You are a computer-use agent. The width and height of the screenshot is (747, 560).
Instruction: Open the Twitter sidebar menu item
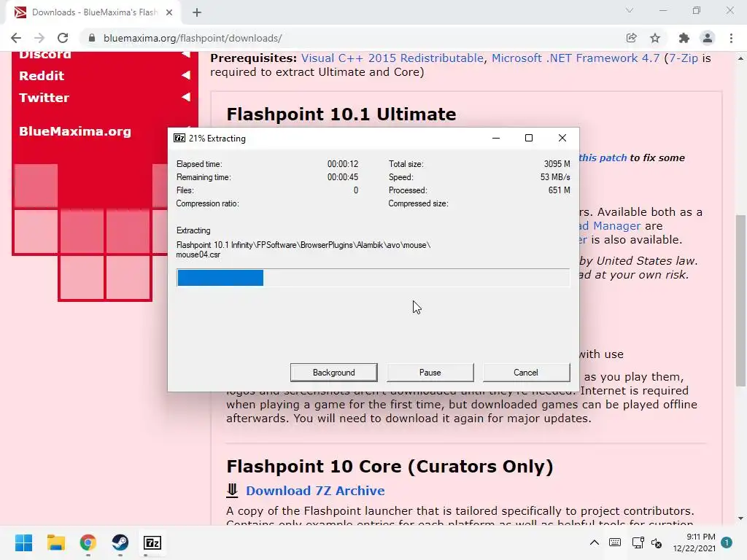pos(44,98)
